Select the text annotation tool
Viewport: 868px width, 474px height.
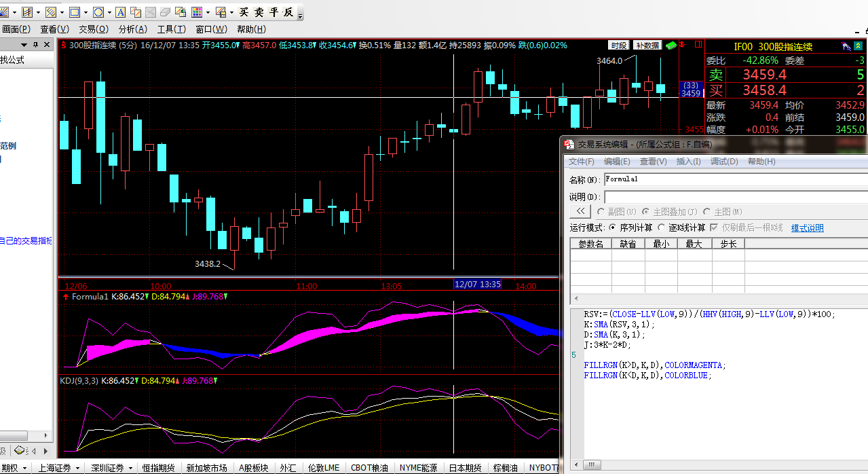[x=121, y=12]
